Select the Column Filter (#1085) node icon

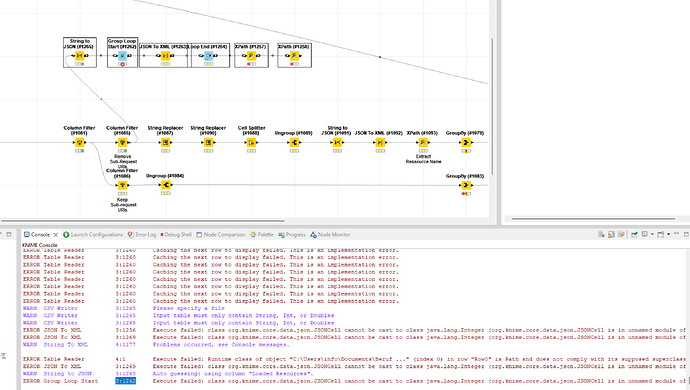122,143
